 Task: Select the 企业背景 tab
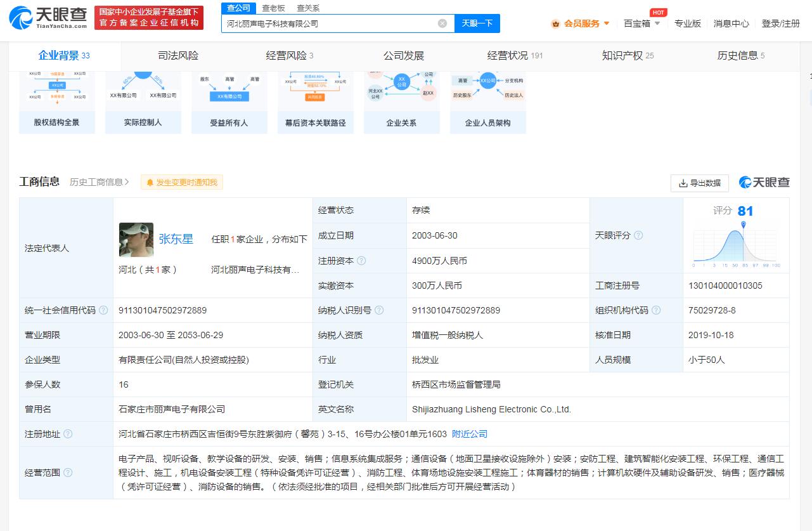[64, 56]
